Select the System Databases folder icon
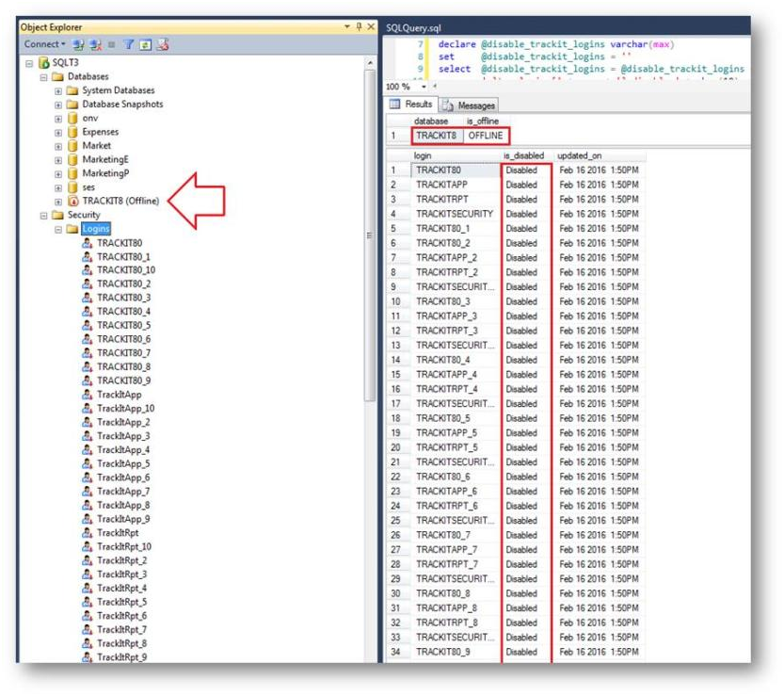The image size is (784, 696). (73, 90)
